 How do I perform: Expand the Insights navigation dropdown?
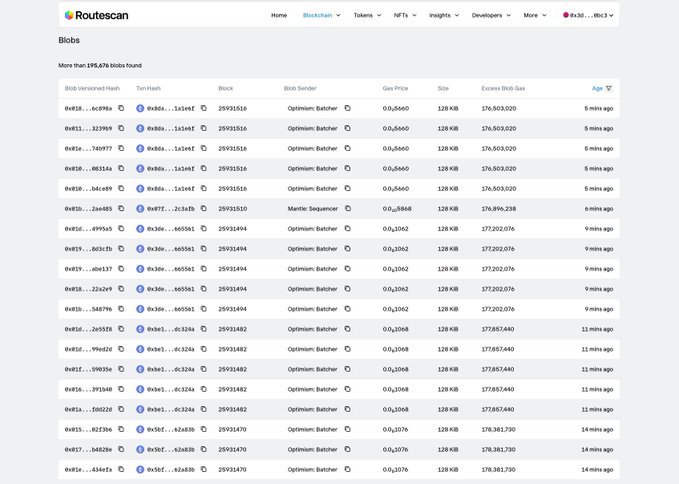coord(444,15)
